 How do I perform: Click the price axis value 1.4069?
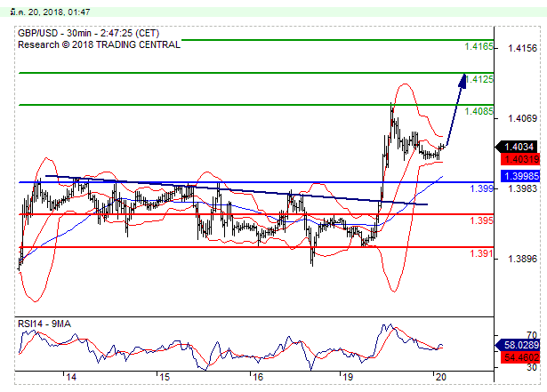tap(522, 118)
